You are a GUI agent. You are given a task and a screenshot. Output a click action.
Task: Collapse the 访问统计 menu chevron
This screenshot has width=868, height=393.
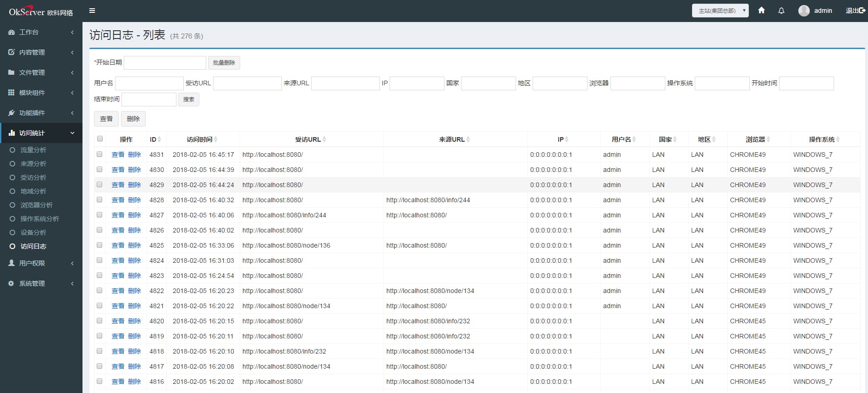[x=72, y=133]
